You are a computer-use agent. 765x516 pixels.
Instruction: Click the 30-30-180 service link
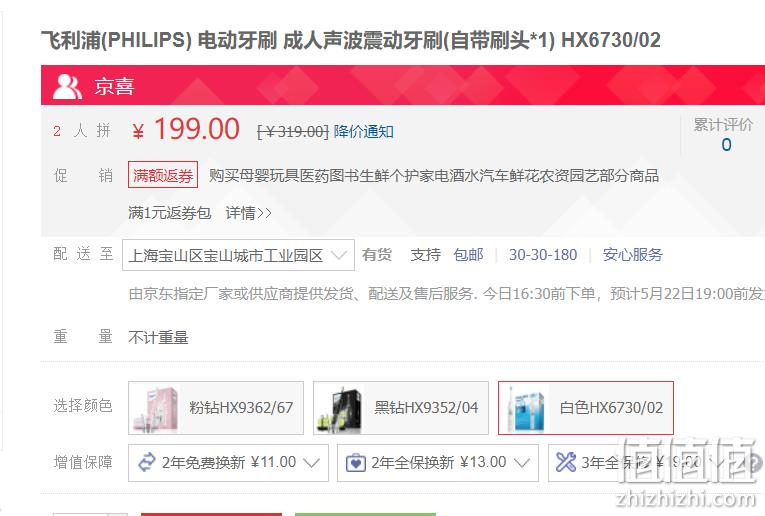point(543,255)
